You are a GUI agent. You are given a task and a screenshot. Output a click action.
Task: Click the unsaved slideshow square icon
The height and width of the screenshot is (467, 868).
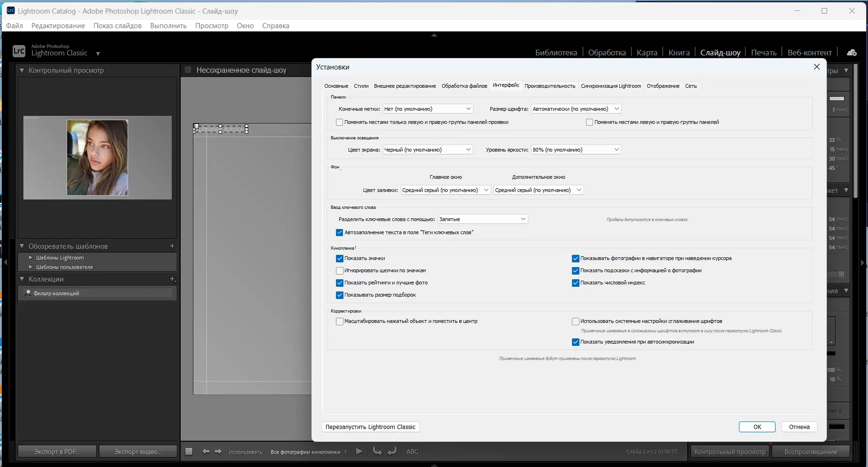click(188, 70)
